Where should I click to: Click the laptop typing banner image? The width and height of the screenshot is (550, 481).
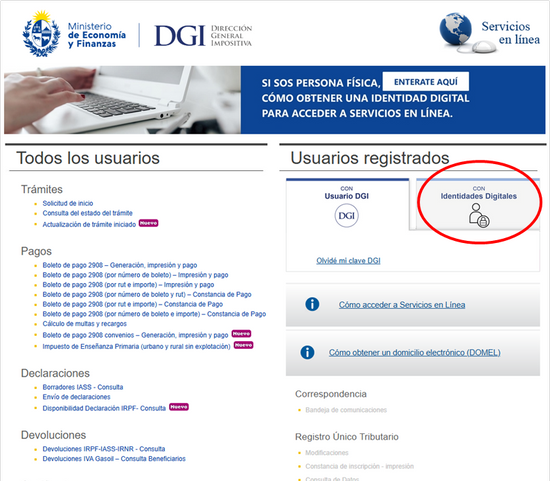click(122, 100)
